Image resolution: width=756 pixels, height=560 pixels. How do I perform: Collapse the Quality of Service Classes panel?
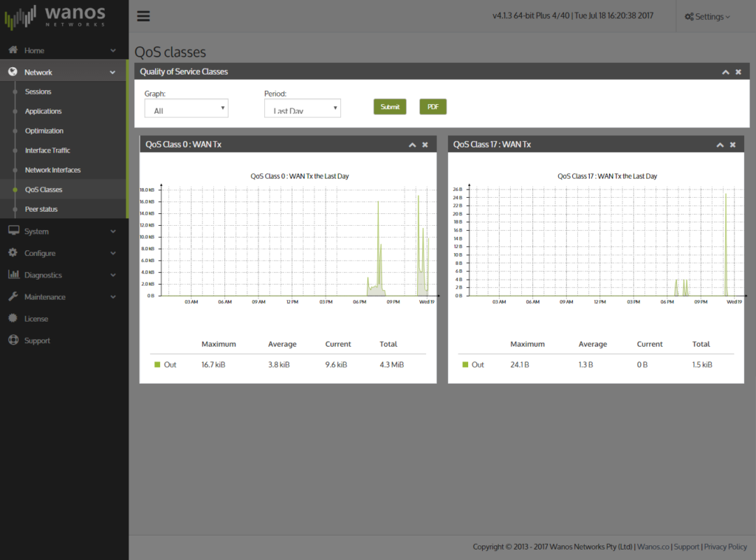(x=726, y=72)
